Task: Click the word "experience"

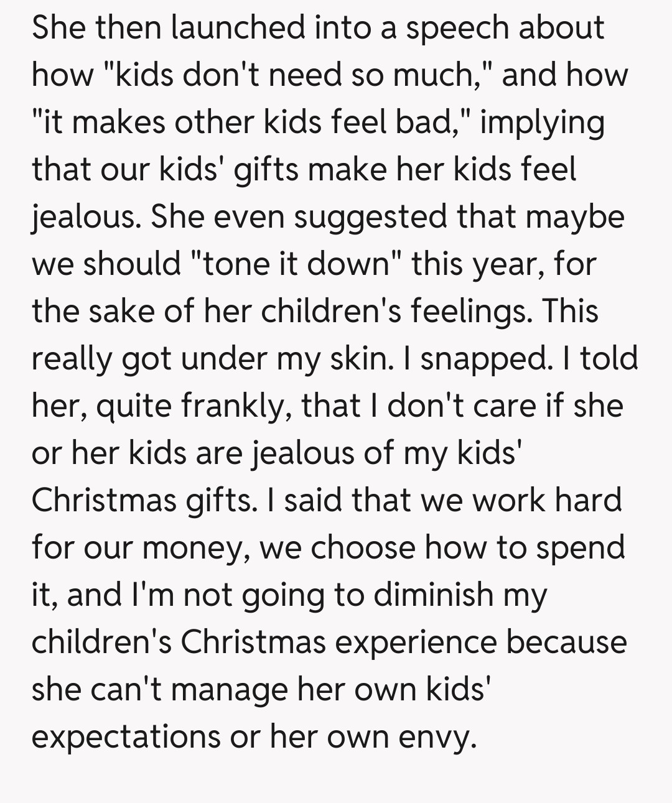Action: (x=416, y=643)
